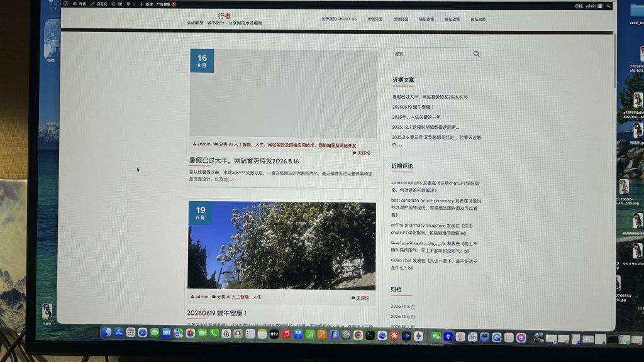Open Pages from the Dock

322,335
